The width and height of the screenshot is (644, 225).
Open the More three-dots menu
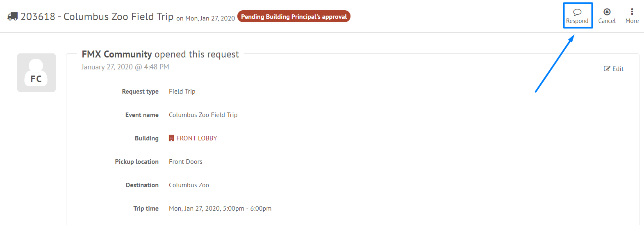tap(632, 11)
